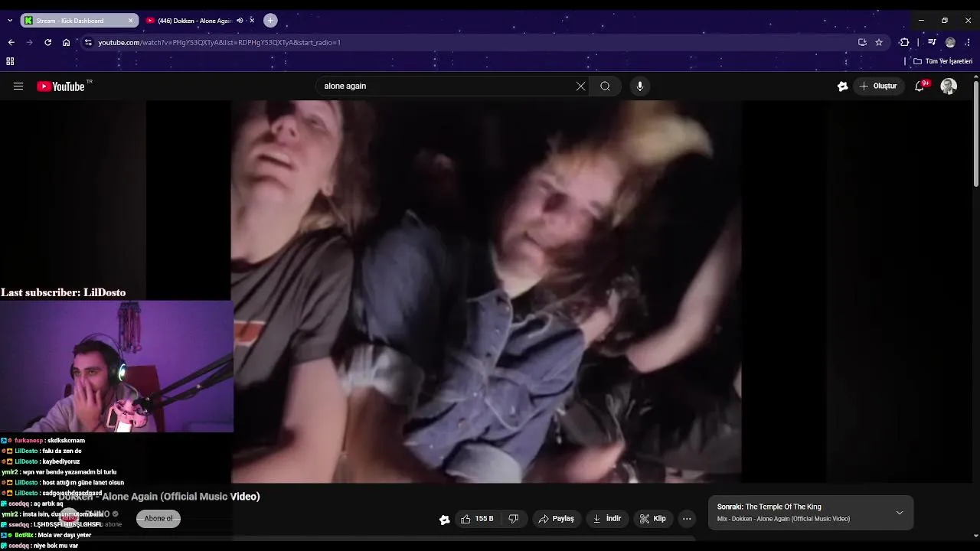Click chat line 'Mola ver dayı yeter'
This screenshot has height=551, width=980.
(x=64, y=535)
